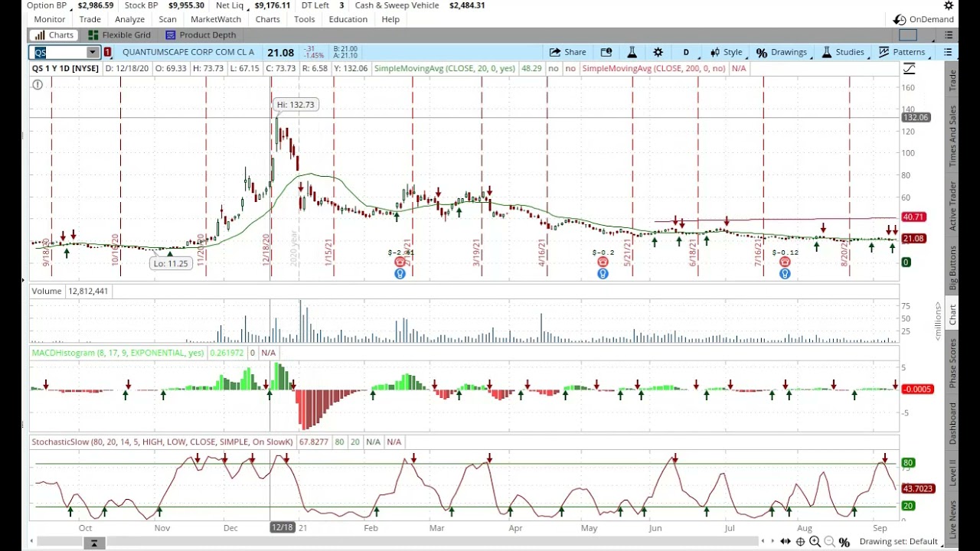Image resolution: width=980 pixels, height=551 pixels.
Task: Click the StochasticSlow study label
Action: (x=162, y=442)
